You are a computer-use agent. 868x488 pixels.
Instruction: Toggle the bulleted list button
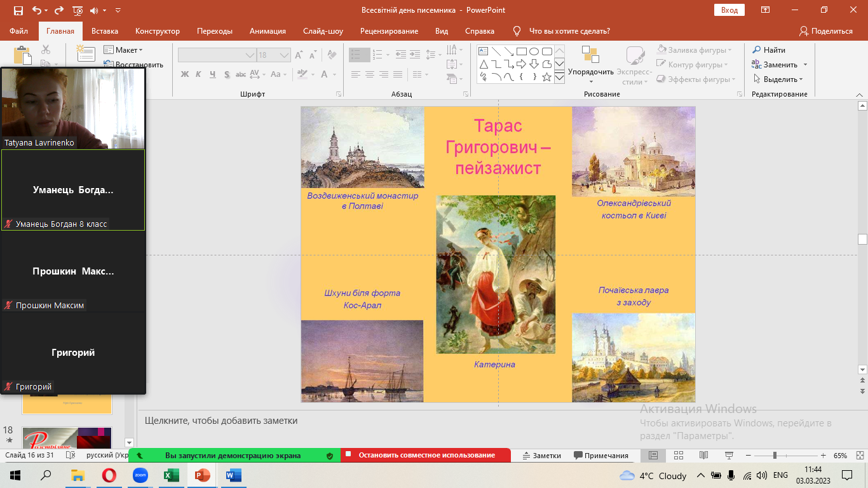pyautogui.click(x=359, y=55)
